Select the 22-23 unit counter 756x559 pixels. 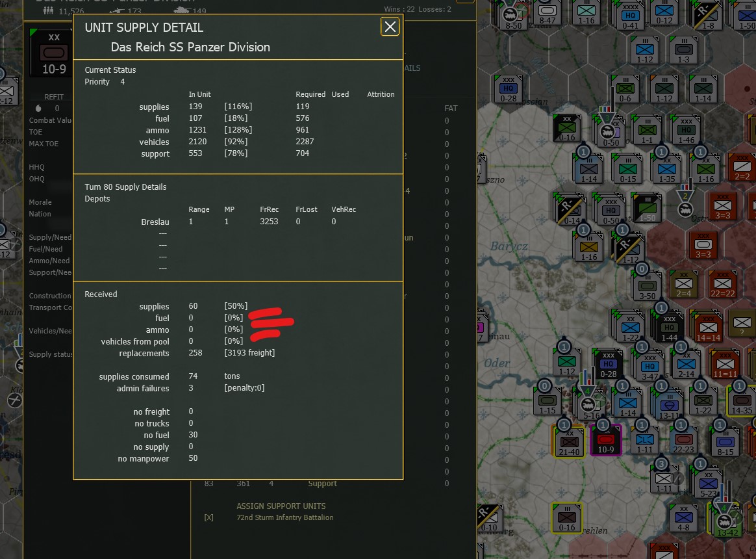coord(683,441)
